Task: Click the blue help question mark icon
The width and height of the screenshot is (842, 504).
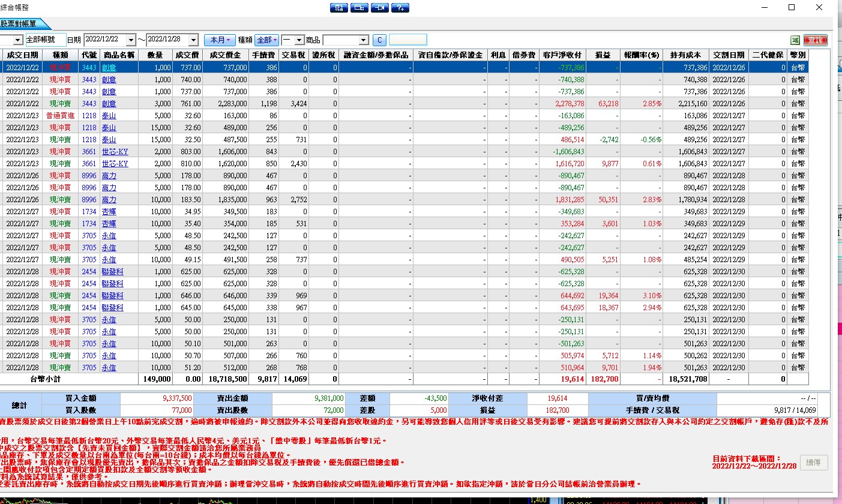Action: (400, 8)
